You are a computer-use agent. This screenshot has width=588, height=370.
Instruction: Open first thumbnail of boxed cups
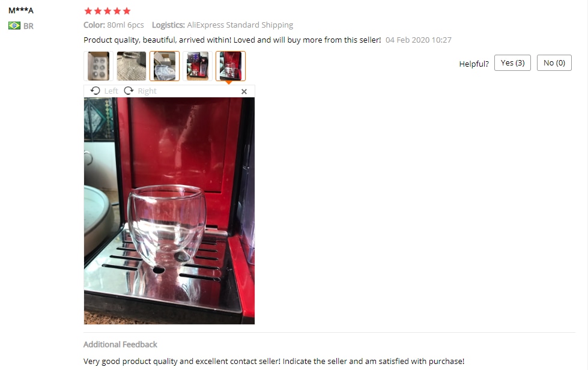tap(99, 66)
